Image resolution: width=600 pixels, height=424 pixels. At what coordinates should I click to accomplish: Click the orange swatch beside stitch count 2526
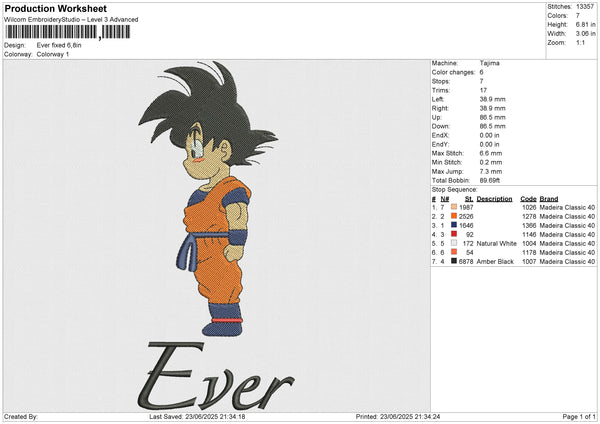(454, 216)
